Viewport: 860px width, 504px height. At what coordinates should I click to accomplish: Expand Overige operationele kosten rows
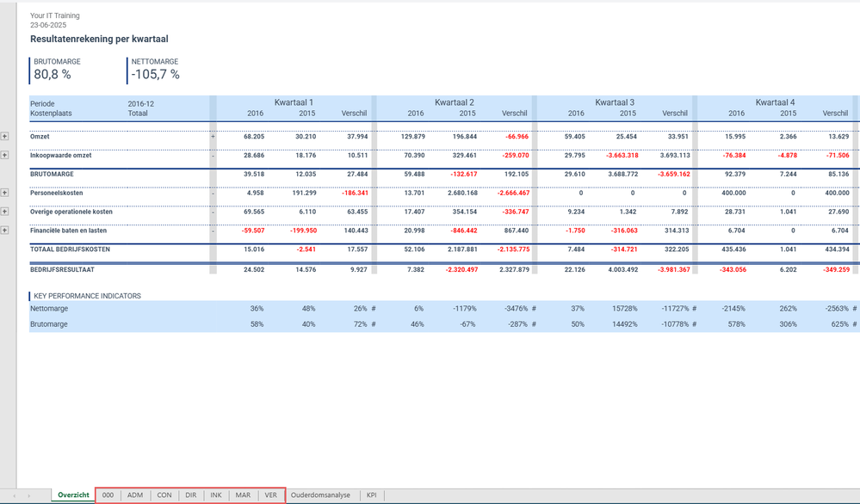pyautogui.click(x=4, y=212)
